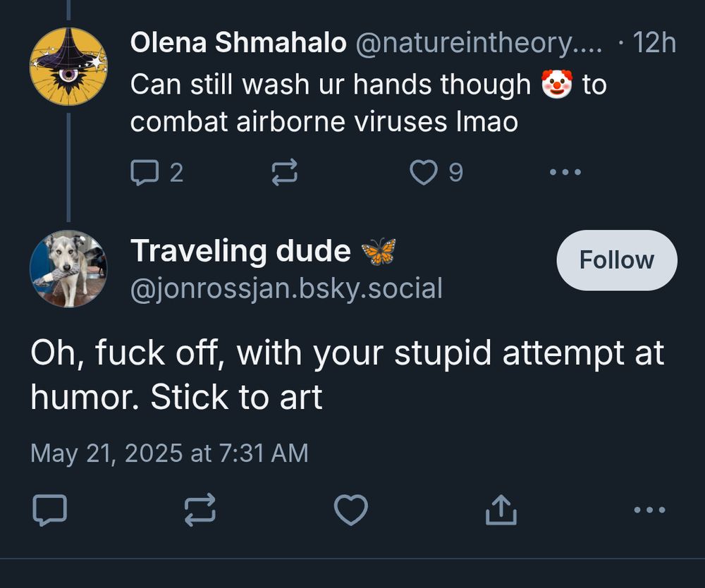Open Traveling dude's display name
The width and height of the screenshot is (705, 588).
(x=241, y=250)
